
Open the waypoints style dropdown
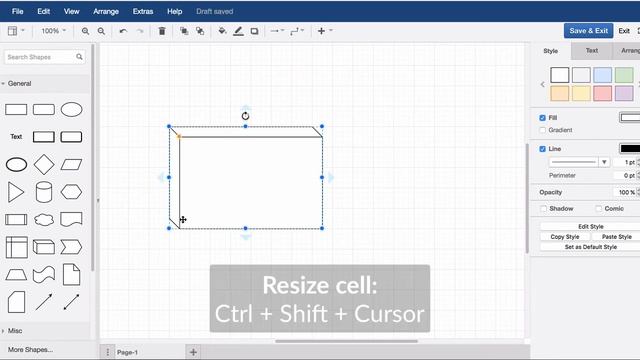point(297,31)
